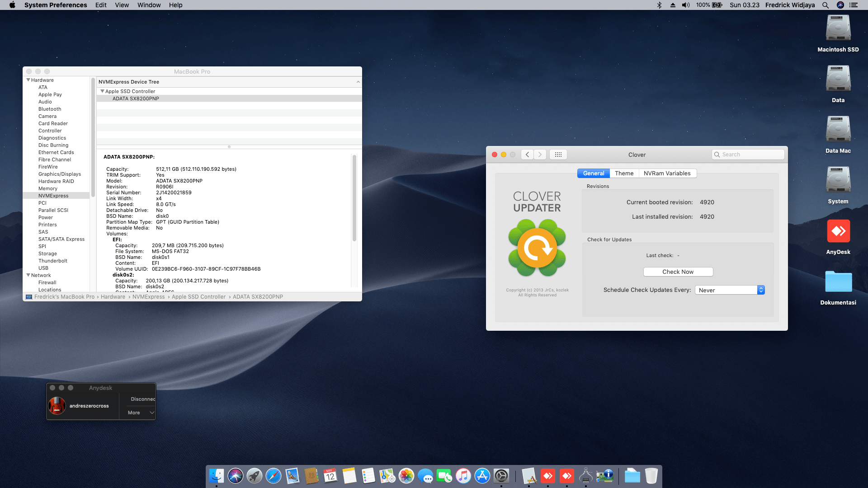Collapse the Apple SSD Controller node
The width and height of the screenshot is (868, 488).
pyautogui.click(x=102, y=91)
